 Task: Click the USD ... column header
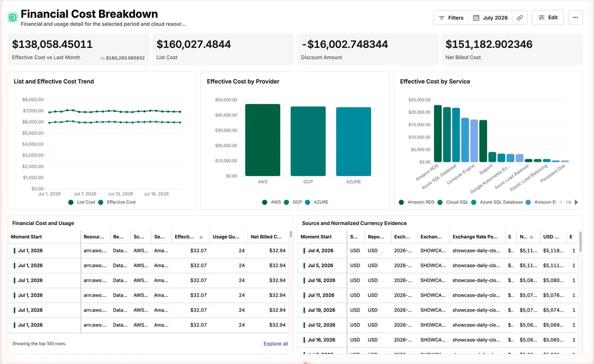point(552,237)
